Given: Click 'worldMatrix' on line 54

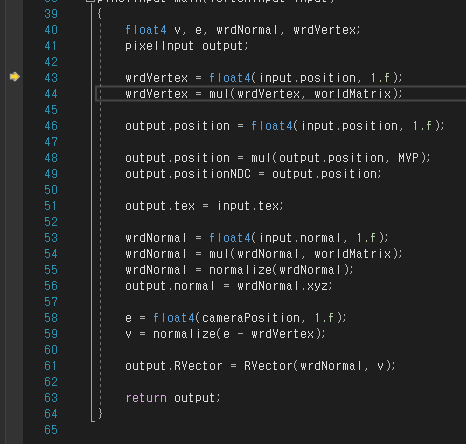Looking at the screenshot, I should 353,254.
